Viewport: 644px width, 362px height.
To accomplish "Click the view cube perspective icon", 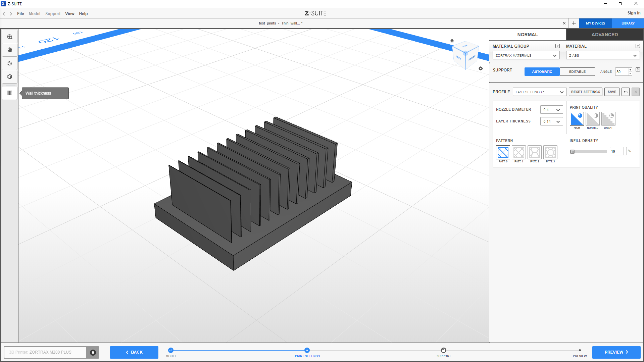I will tap(10, 77).
